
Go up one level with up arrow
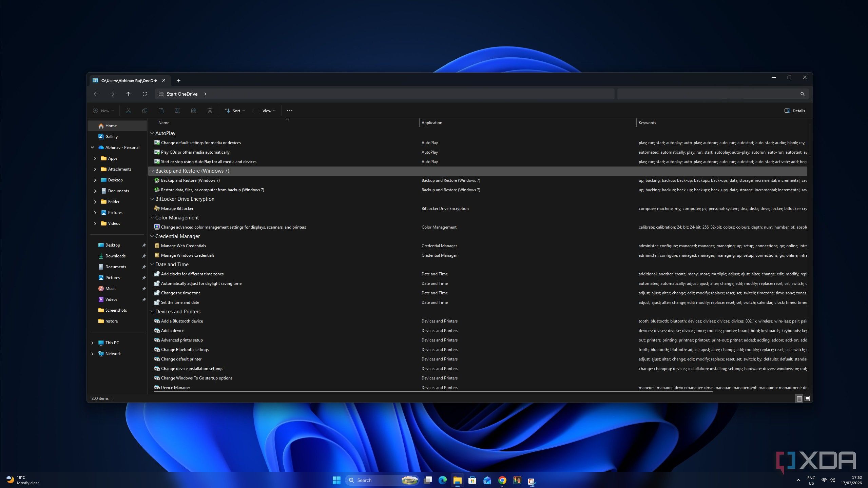(x=128, y=94)
